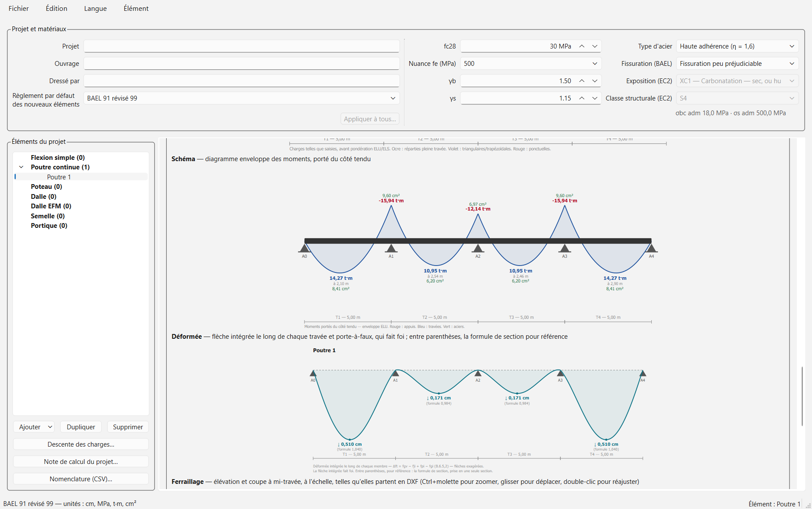Screen dimensions: 812x509
Task: Click the A3 support triangle on moment diagram
Action: (x=564, y=248)
